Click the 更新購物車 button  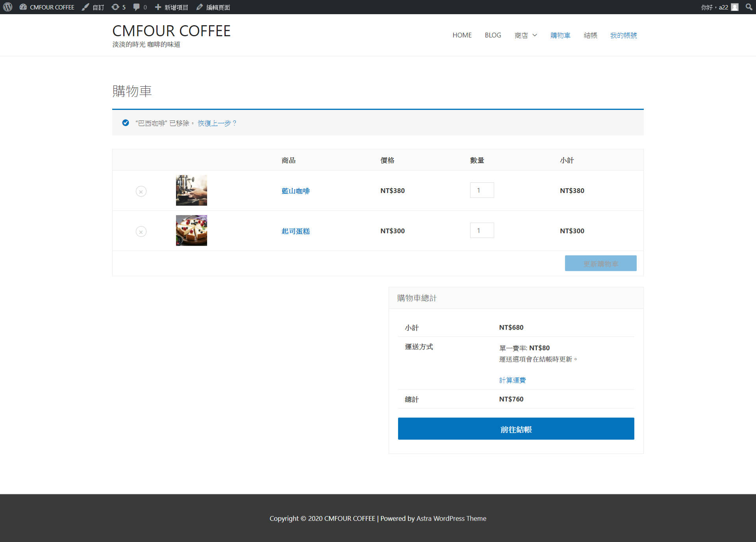click(600, 263)
